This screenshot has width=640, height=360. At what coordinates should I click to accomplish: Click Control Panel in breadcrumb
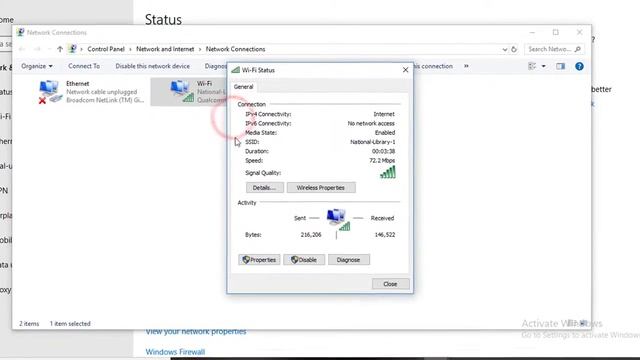(106, 49)
